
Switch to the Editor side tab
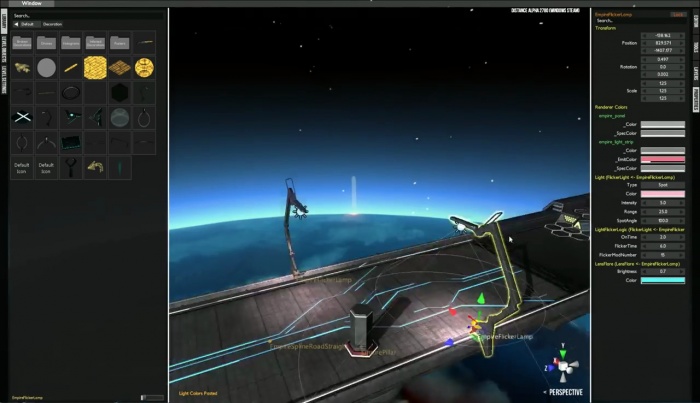point(696,21)
